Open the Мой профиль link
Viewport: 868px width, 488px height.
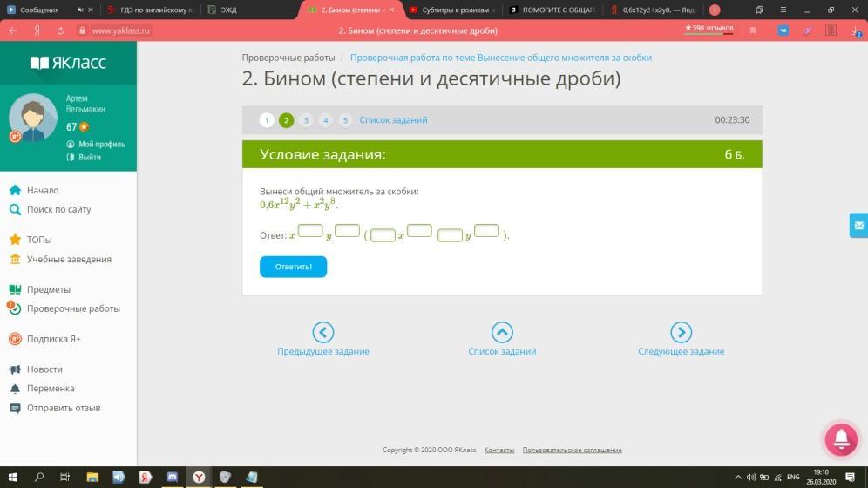tap(101, 145)
